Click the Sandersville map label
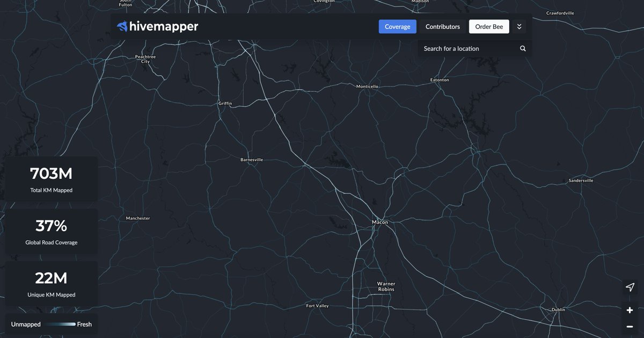This screenshot has width=644, height=338. pos(581,181)
